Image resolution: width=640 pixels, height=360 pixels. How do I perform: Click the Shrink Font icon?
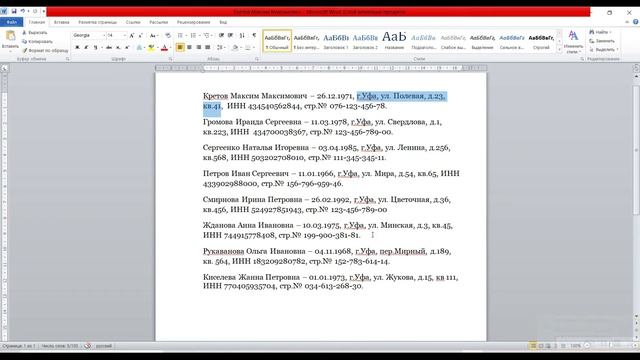pyautogui.click(x=140, y=36)
